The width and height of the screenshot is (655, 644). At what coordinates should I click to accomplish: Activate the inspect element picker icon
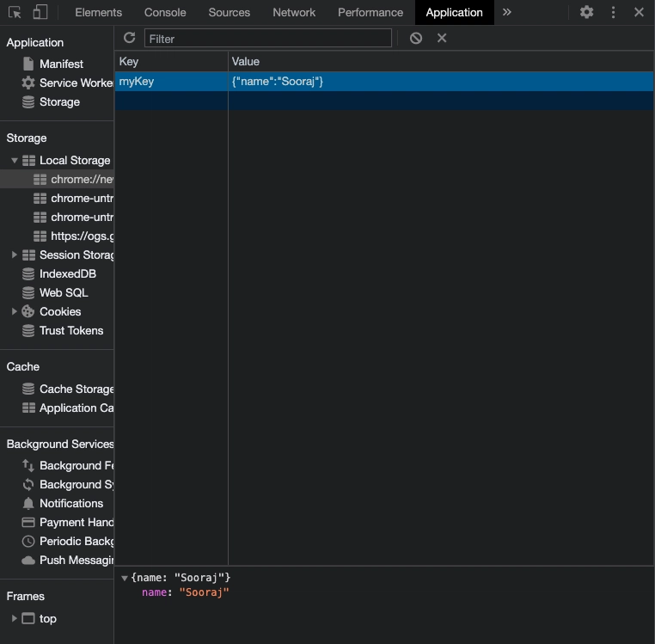point(15,13)
